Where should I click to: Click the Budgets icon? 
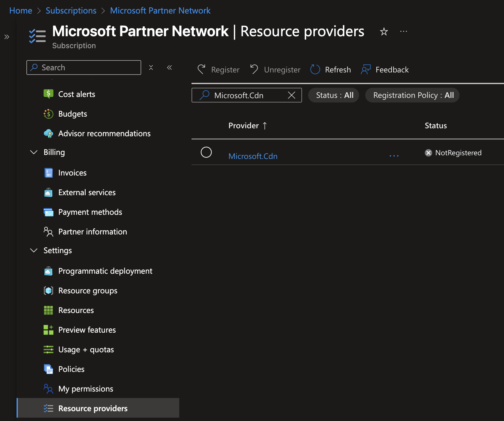(x=48, y=114)
